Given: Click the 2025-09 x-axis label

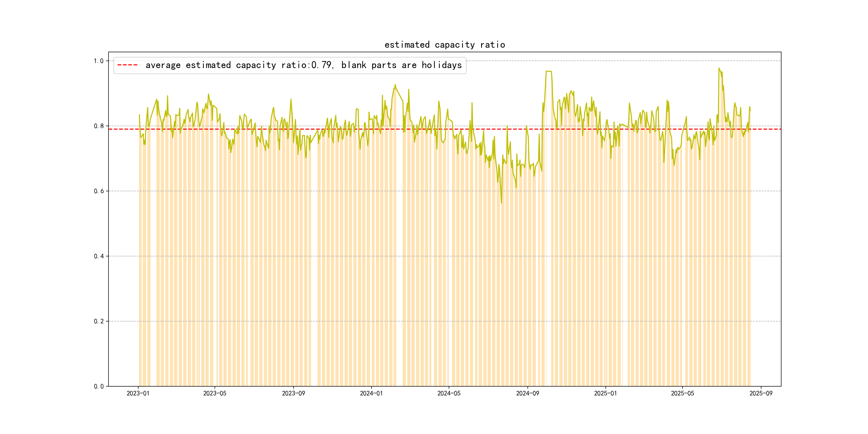Looking at the screenshot, I should point(761,393).
